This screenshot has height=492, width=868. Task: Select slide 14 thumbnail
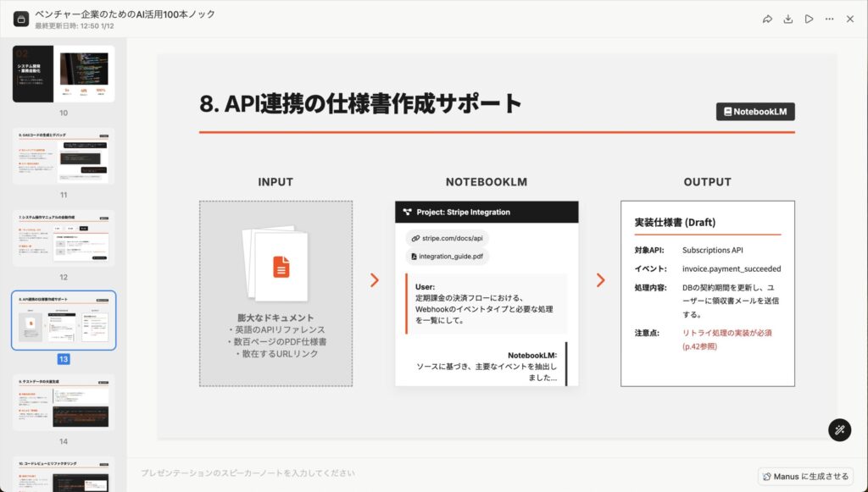(64, 403)
